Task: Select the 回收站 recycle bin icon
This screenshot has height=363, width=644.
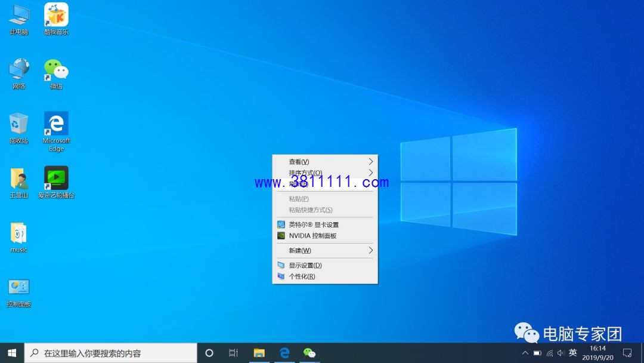Action: point(18,128)
